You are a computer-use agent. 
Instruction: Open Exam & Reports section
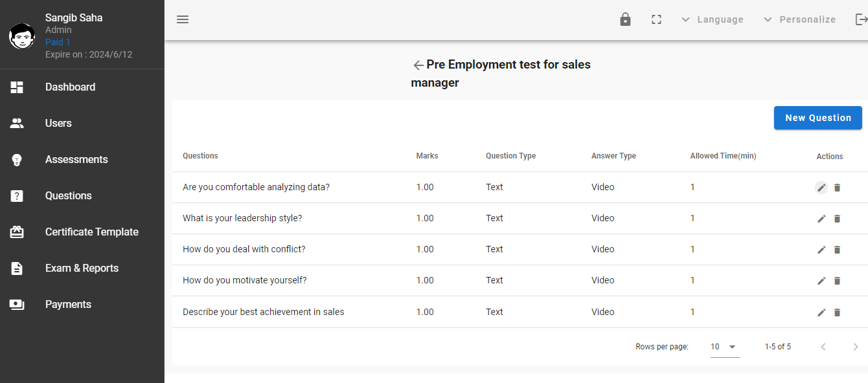82,268
